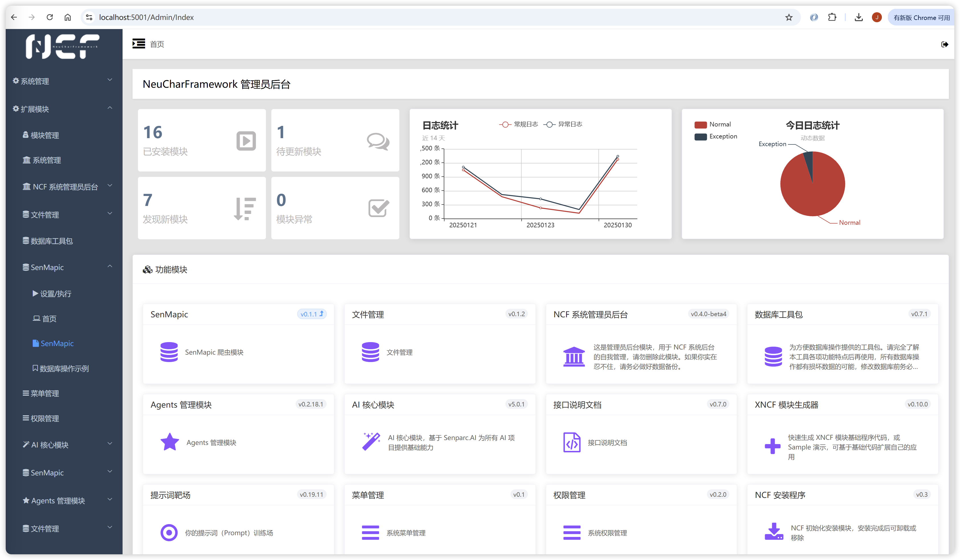This screenshot has height=560, width=960.
Task: Click the browser address bar URL
Action: click(146, 17)
